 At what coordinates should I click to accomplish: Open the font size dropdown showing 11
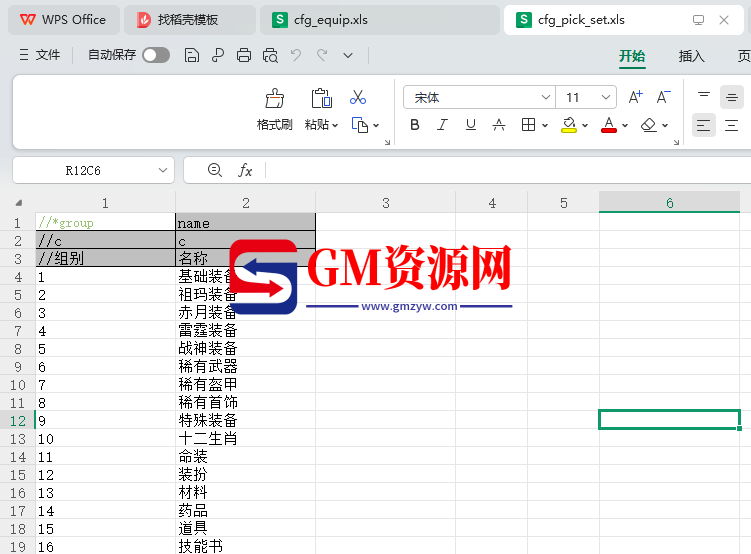point(606,97)
